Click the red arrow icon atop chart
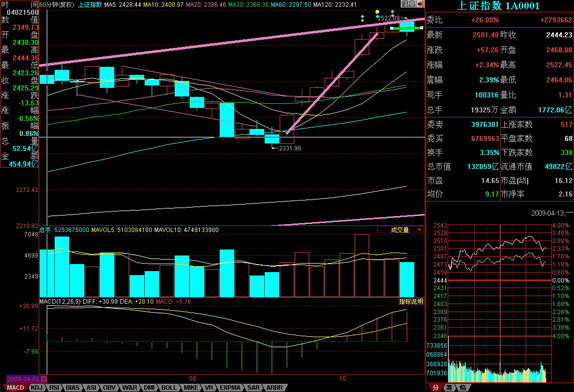 click(x=420, y=4)
